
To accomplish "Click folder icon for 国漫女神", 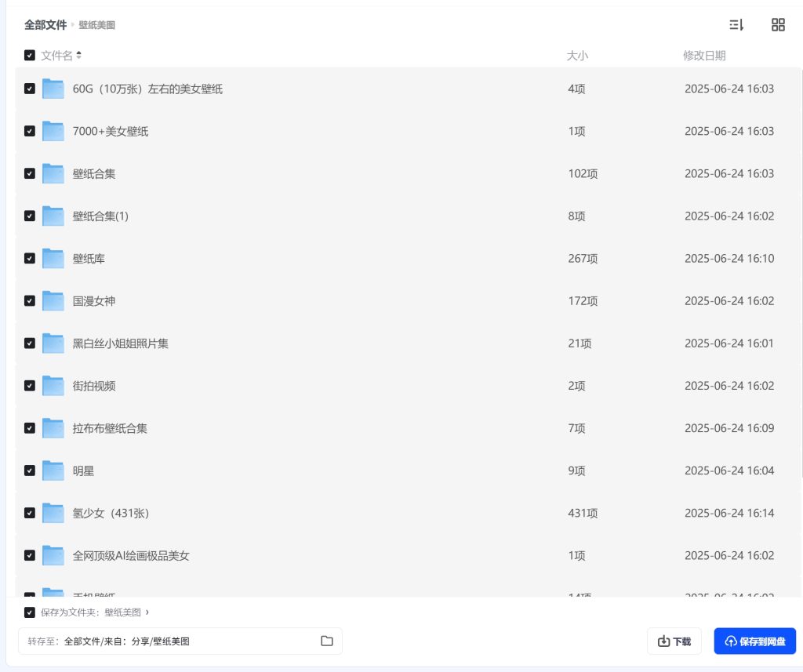I will pyautogui.click(x=53, y=300).
